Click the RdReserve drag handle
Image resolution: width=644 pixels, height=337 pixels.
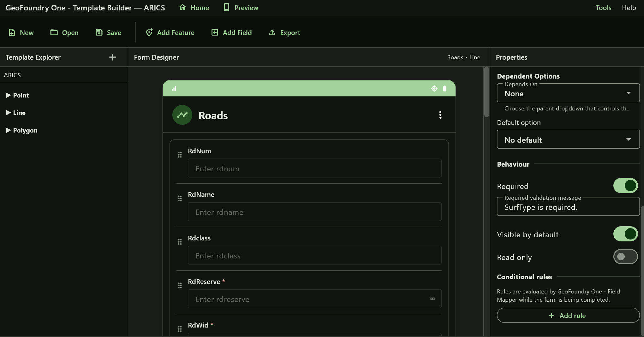[x=180, y=285]
